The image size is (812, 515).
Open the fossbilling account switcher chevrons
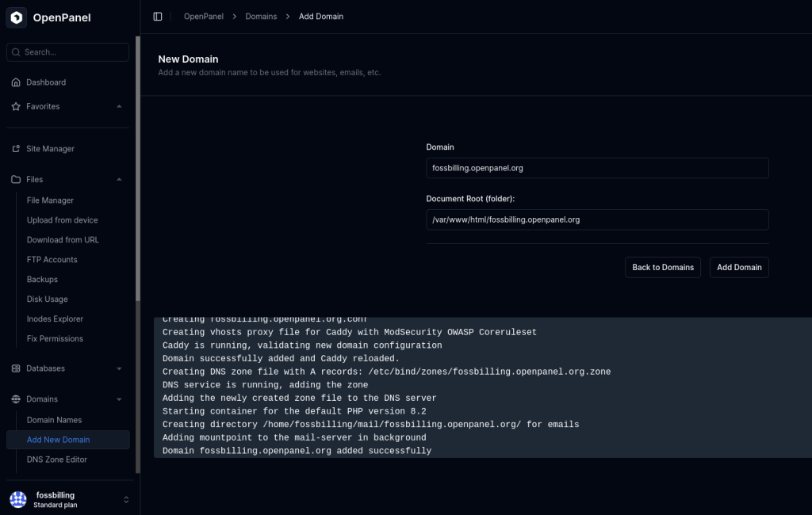pyautogui.click(x=126, y=499)
